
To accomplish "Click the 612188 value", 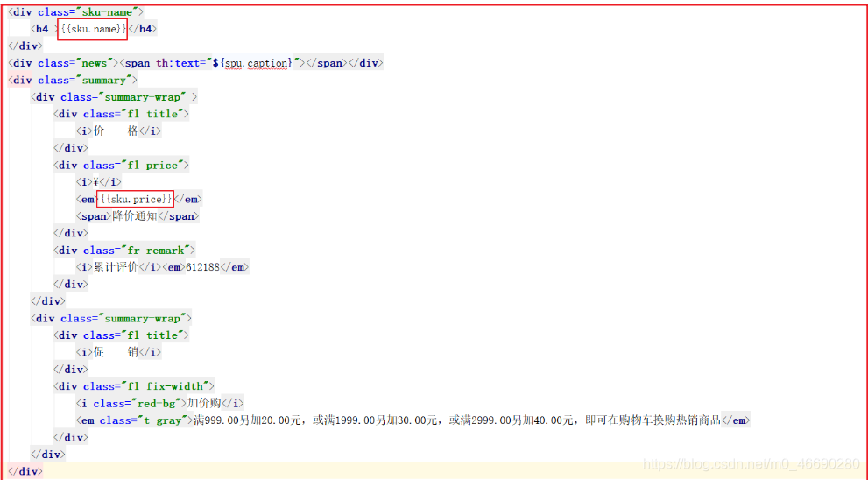I will [x=202, y=267].
